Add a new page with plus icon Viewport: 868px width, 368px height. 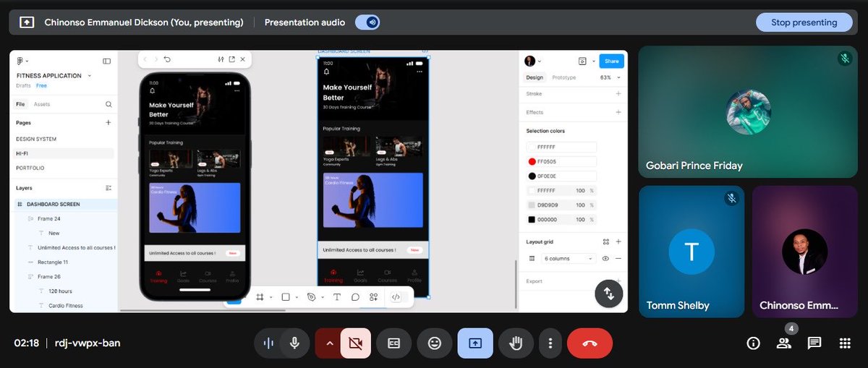click(109, 123)
